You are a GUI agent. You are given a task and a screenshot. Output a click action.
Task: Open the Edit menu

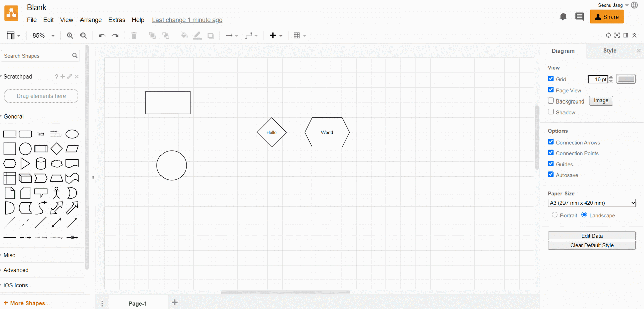tap(48, 20)
